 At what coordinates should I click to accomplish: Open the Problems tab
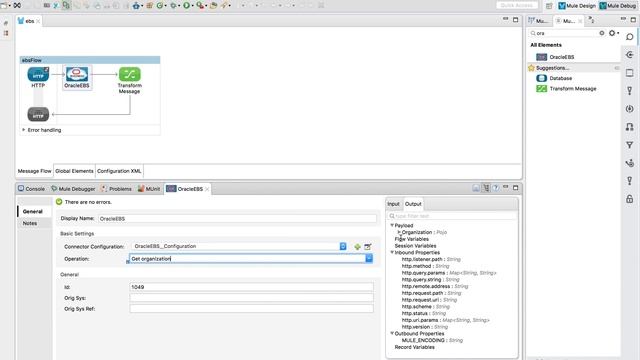coord(116,189)
